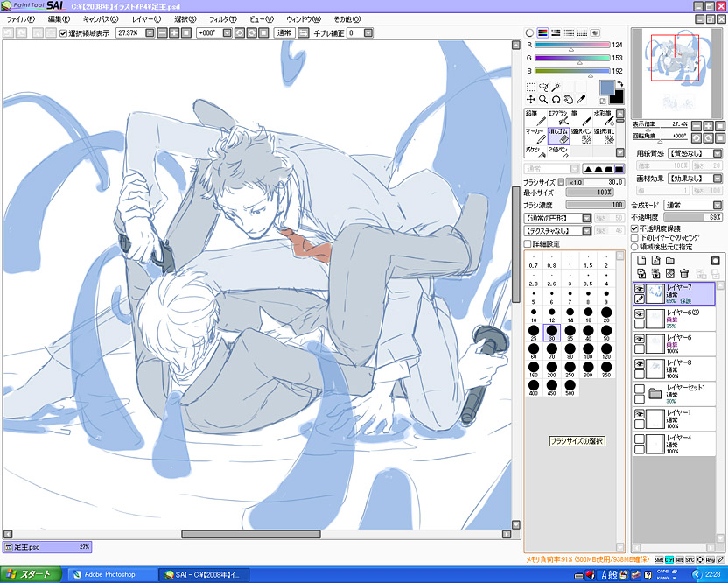Toggle the scratchpad panel icon
Screen dimensions: 728x583
595,33
